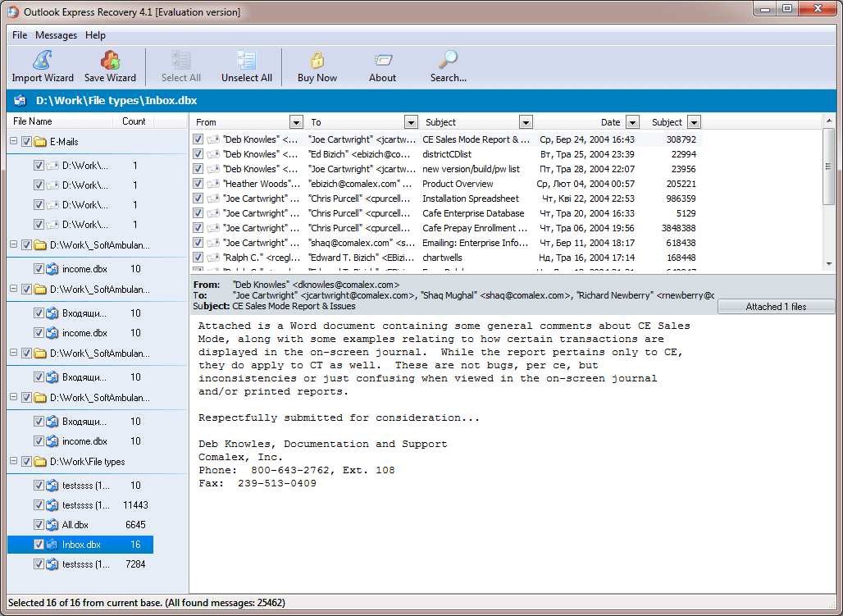Image resolution: width=843 pixels, height=616 pixels.
Task: Click the folder icon next to E-Mails
Action: [40, 142]
